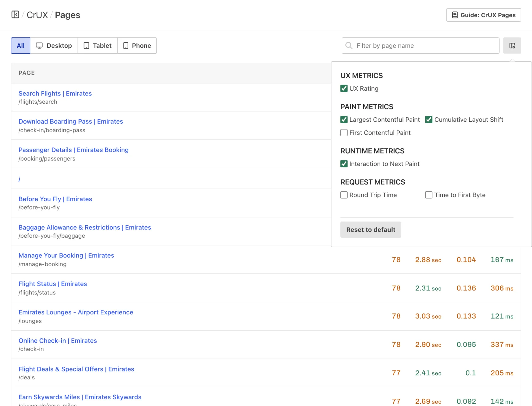Image resolution: width=532 pixels, height=406 pixels.
Task: Uncheck Cumulative Layout Shift
Action: coord(429,119)
